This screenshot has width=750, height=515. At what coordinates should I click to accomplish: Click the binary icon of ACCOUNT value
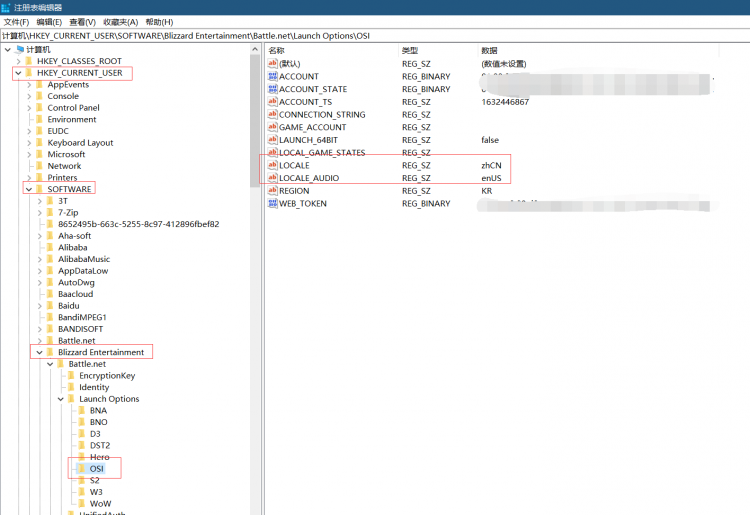tap(273, 76)
